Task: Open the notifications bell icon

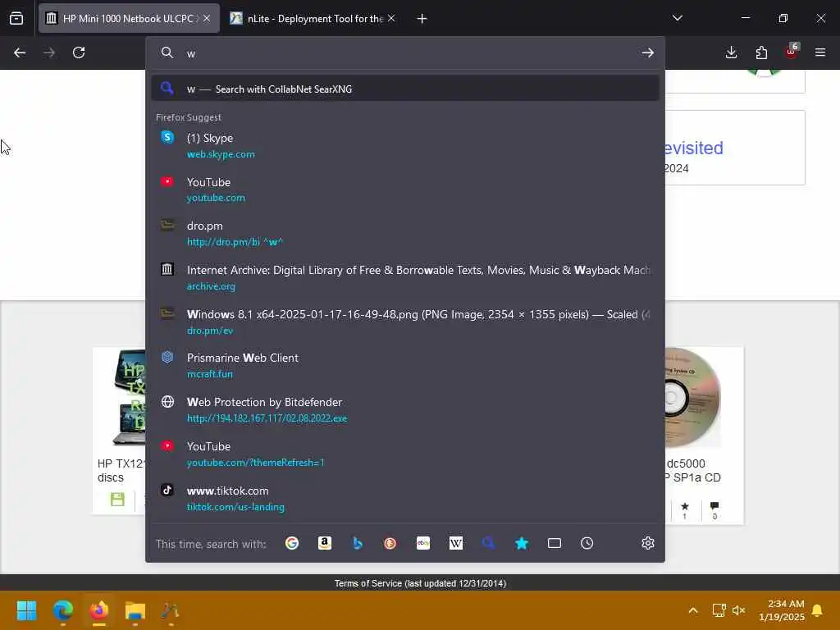Action: pyautogui.click(x=818, y=610)
